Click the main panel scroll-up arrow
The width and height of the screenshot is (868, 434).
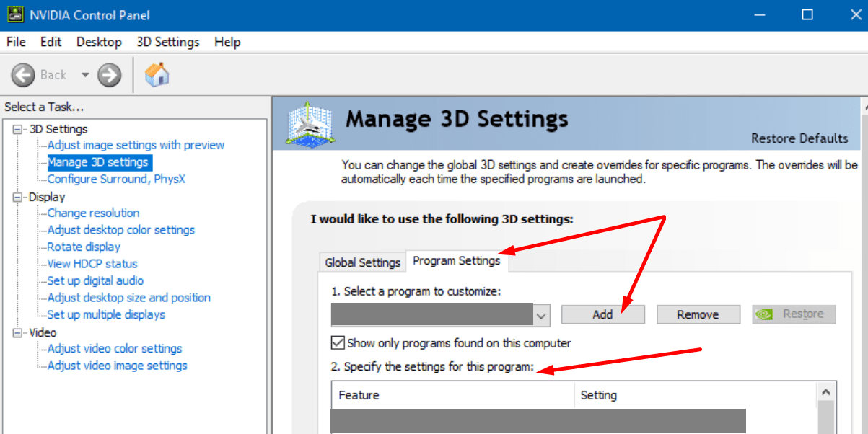pos(864,108)
